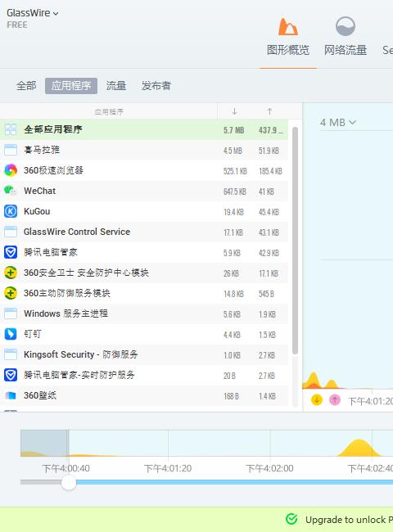This screenshot has height=532, width=393.
Task: Select the 全部 filter tab
Action: click(26, 85)
